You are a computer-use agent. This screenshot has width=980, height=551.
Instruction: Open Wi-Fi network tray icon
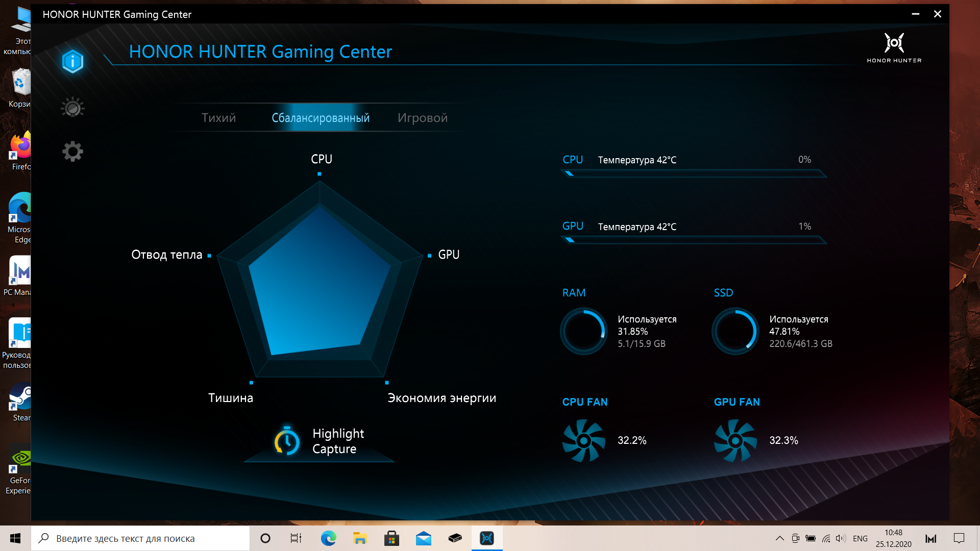coord(826,538)
